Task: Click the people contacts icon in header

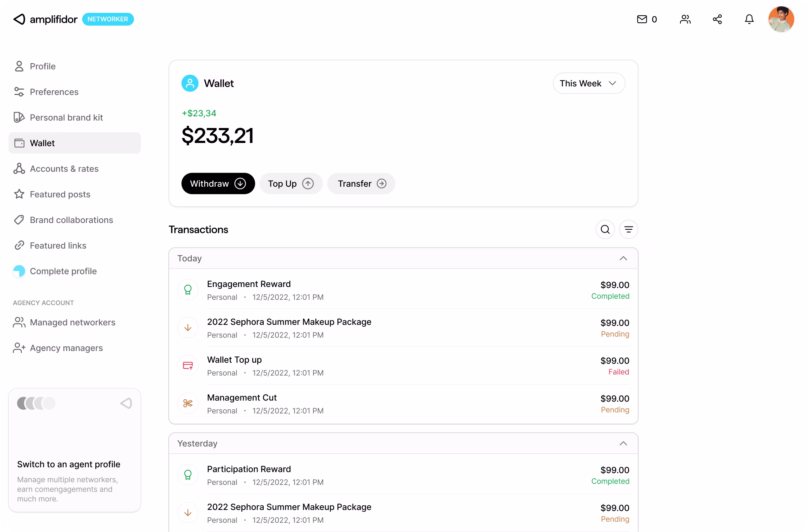Action: (x=685, y=19)
